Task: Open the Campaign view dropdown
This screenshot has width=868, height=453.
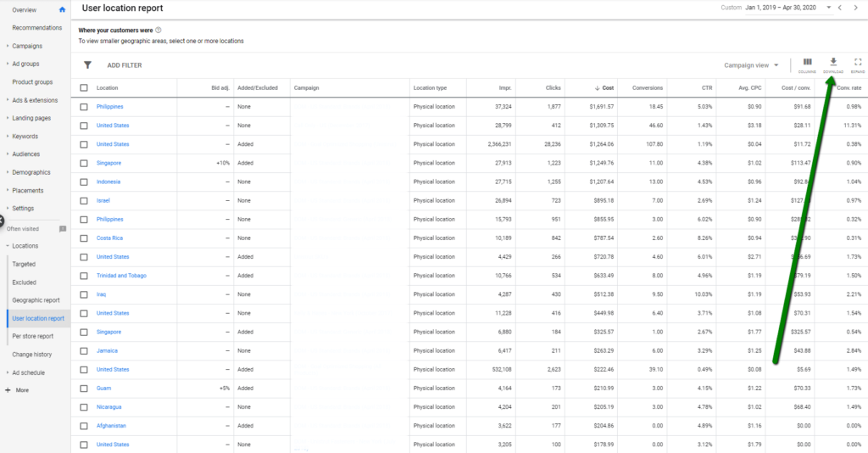Action: tap(751, 65)
